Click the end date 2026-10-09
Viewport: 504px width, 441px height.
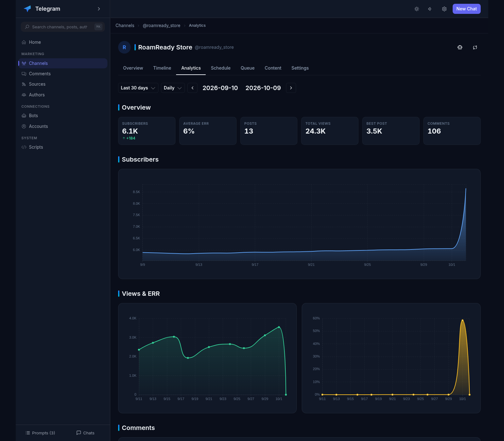tap(263, 88)
